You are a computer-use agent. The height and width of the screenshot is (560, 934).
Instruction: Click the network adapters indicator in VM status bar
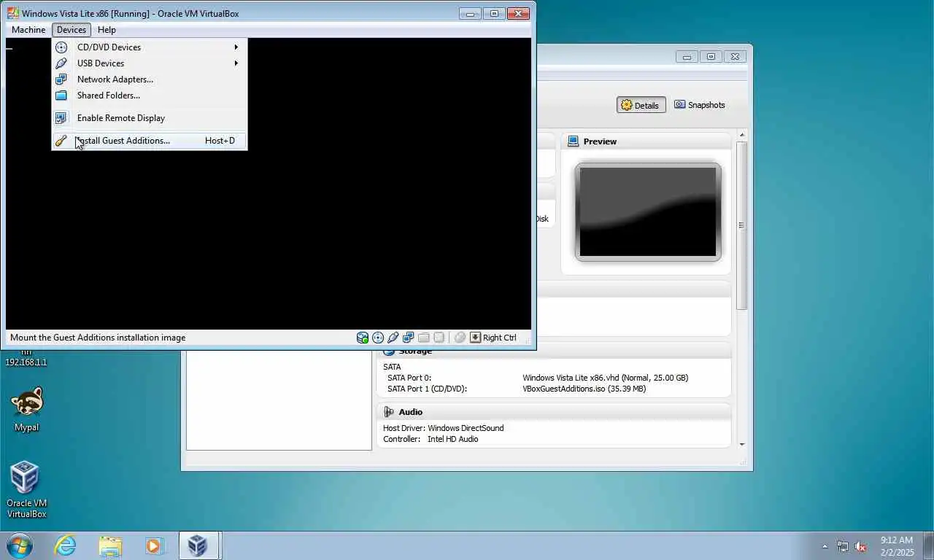point(409,338)
